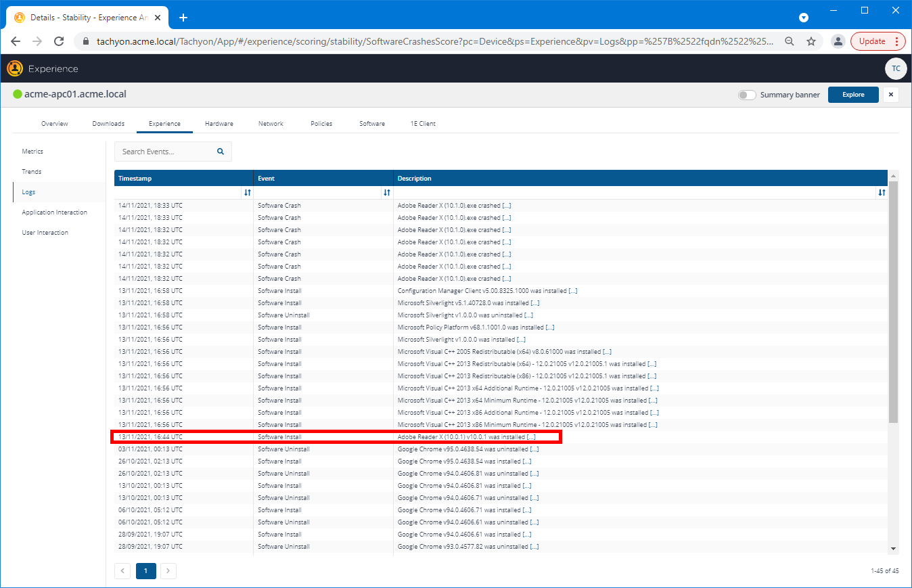Click the Chrome Update button
This screenshot has width=912, height=588.
click(x=877, y=41)
